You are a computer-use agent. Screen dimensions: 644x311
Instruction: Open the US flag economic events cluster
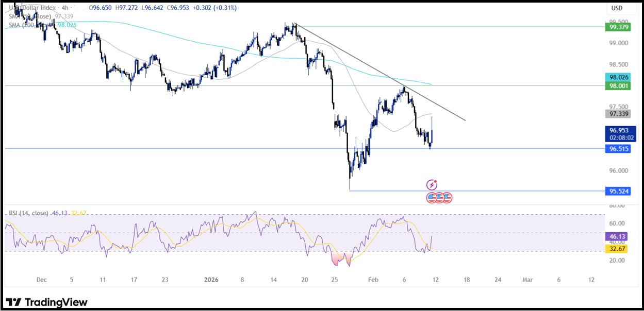click(439, 197)
